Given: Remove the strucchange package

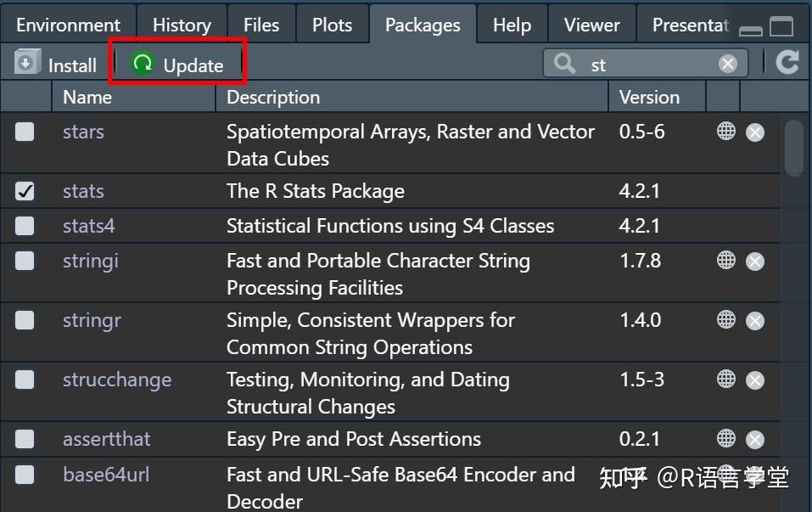Looking at the screenshot, I should point(755,380).
